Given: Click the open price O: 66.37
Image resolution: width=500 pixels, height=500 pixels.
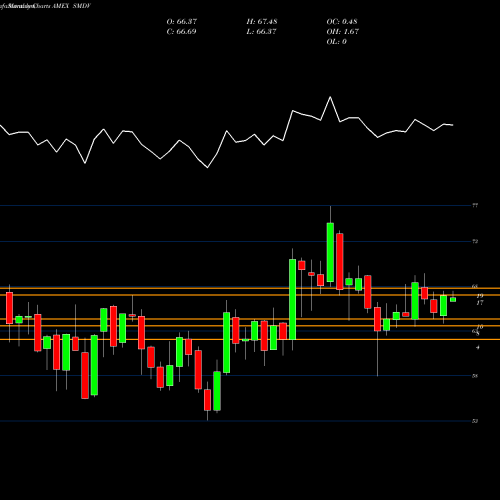Looking at the screenshot, I should click(182, 22).
